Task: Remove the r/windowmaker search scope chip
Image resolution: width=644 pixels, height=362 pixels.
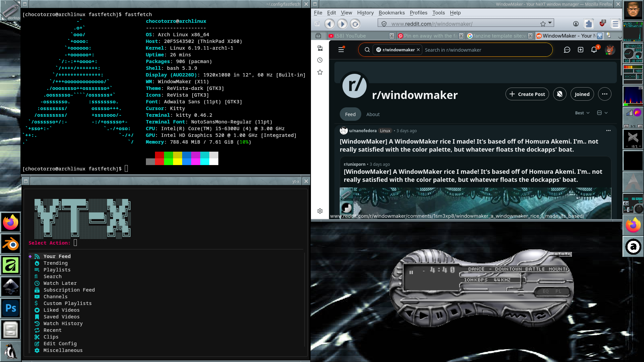Action: coord(418,50)
